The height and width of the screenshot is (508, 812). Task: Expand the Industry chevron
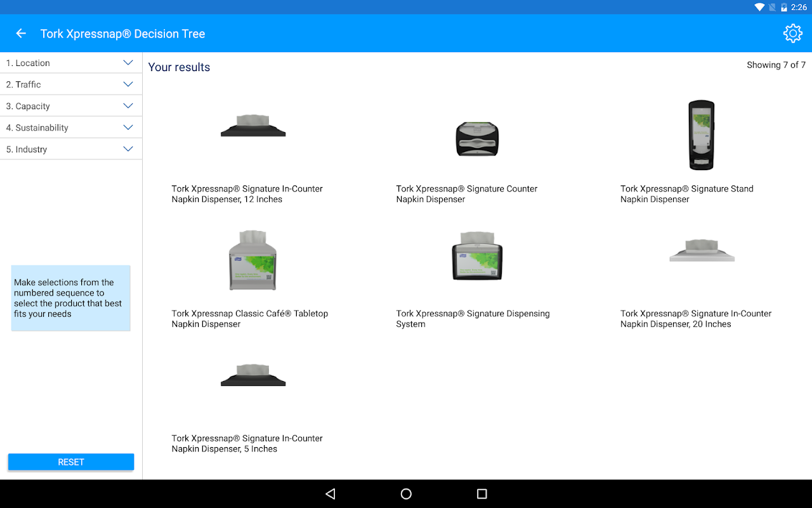[128, 149]
